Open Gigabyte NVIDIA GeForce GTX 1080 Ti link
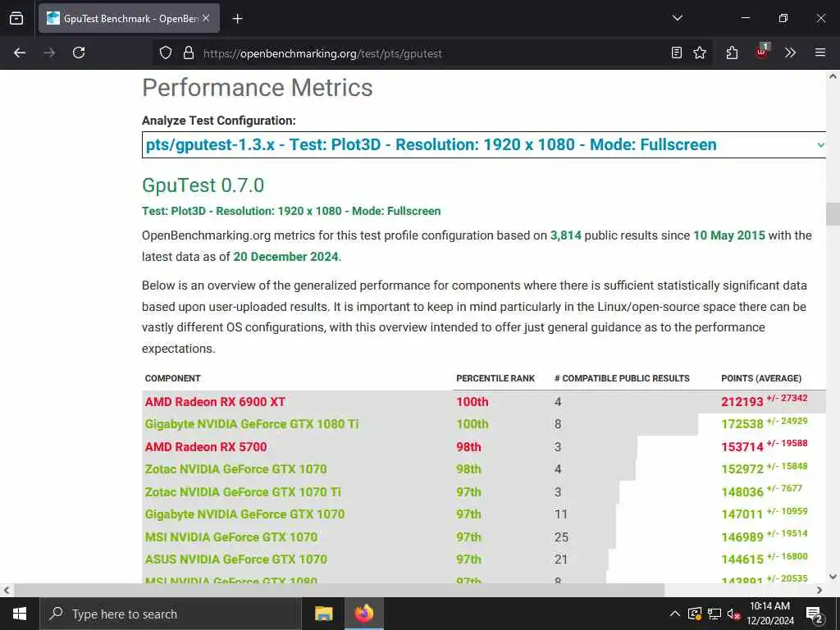Viewport: 840px width, 630px height. tap(252, 424)
